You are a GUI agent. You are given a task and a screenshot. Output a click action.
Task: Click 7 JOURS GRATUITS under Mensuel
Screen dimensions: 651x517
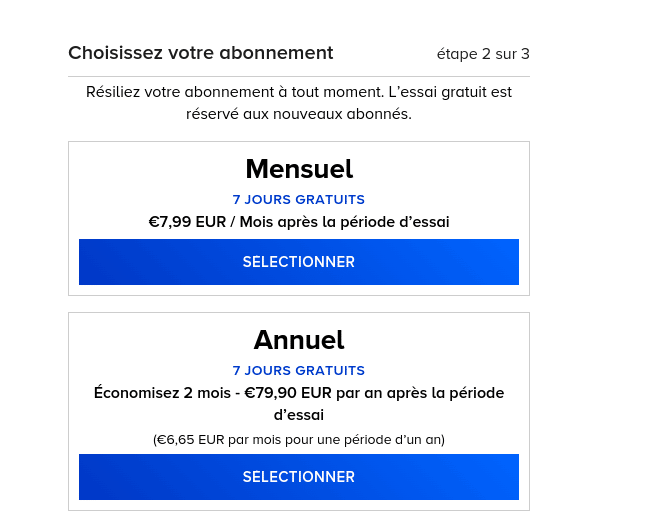(x=299, y=200)
